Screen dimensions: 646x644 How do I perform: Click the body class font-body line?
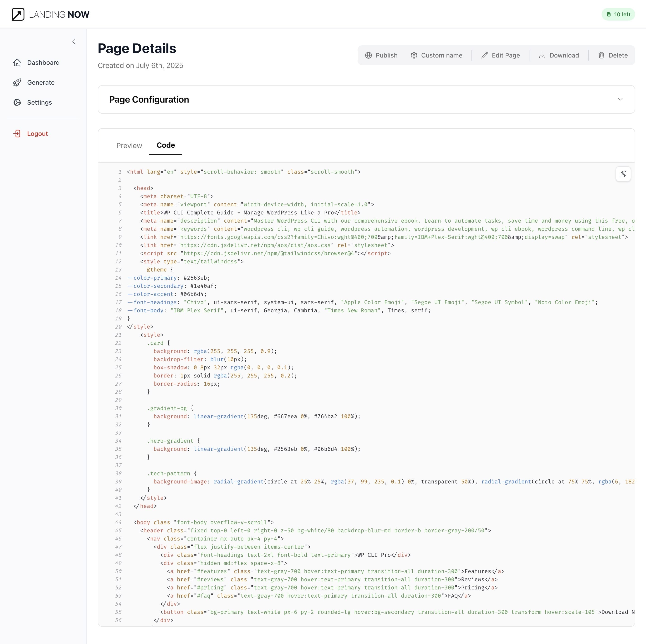tap(204, 523)
